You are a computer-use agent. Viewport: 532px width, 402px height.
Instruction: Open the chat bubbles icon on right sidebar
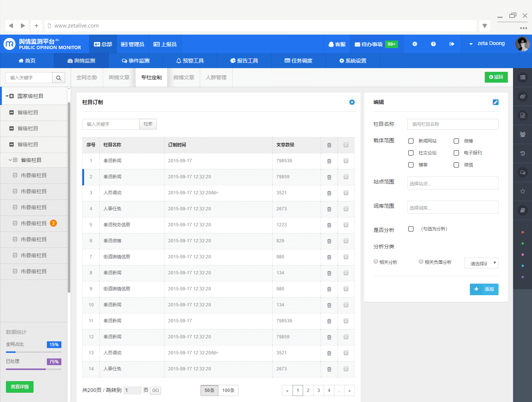pyautogui.click(x=523, y=172)
